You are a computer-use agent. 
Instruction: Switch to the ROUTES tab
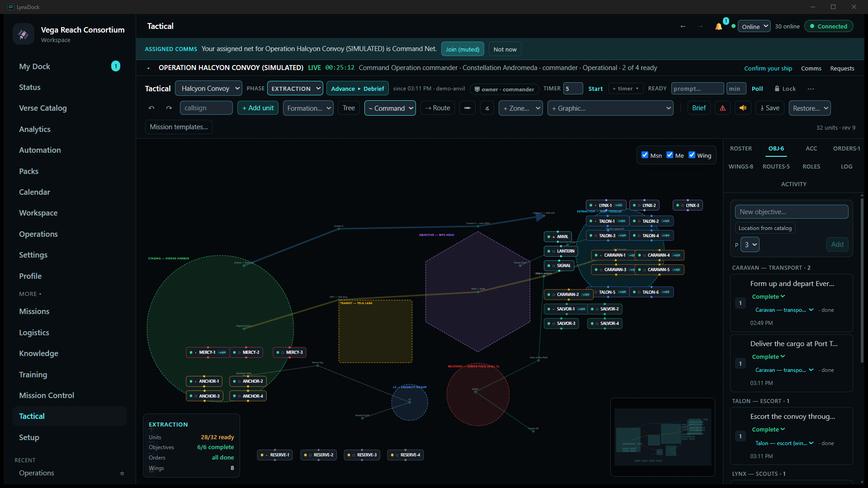[x=776, y=166]
